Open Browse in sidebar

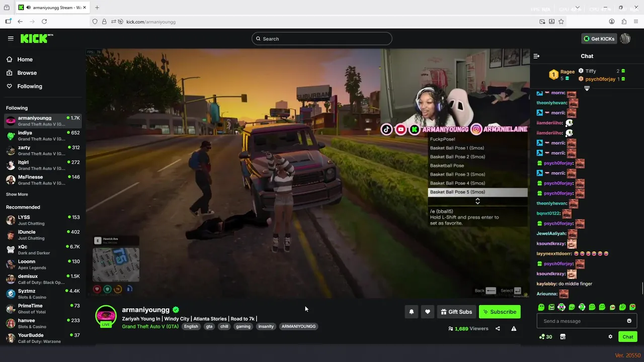pyautogui.click(x=27, y=73)
